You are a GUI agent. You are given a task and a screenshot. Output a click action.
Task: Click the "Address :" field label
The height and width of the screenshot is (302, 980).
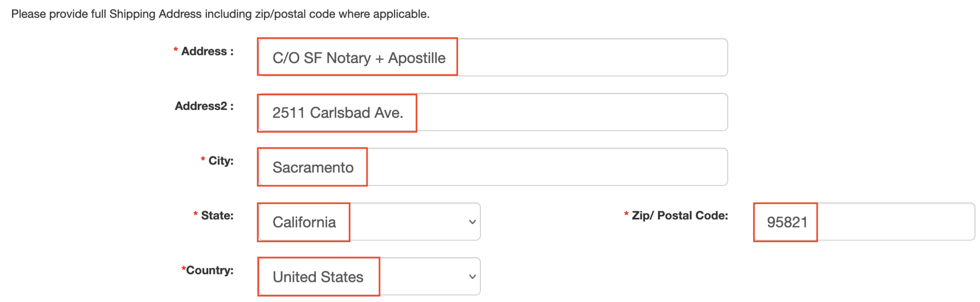(207, 51)
